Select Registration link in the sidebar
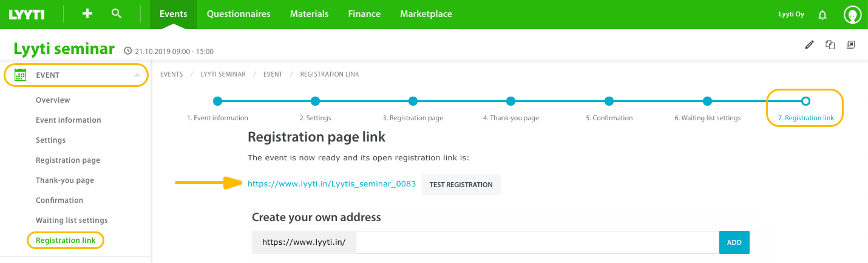This screenshot has width=868, height=263. coord(66,241)
